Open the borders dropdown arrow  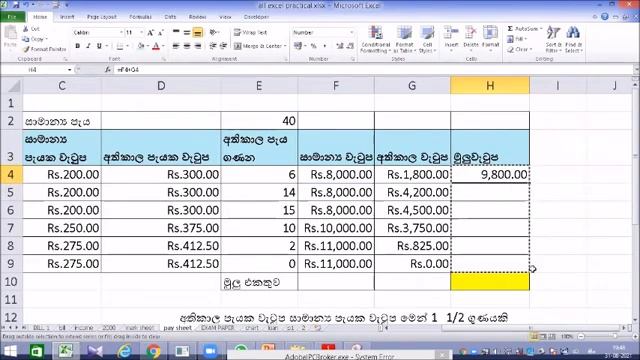tap(127, 46)
